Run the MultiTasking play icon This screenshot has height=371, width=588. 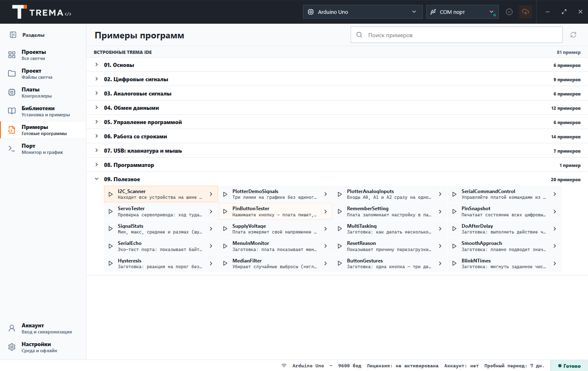tap(340, 229)
